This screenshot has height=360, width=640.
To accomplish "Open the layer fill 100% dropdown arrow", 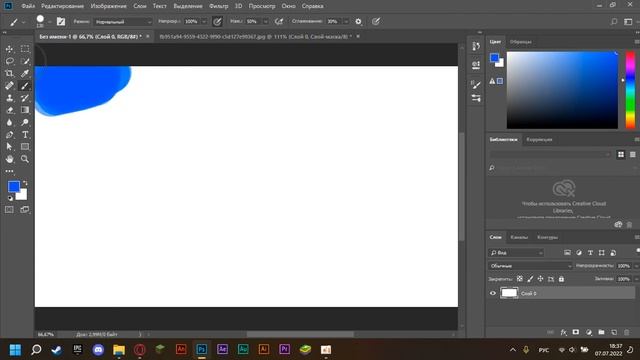I will 636,279.
